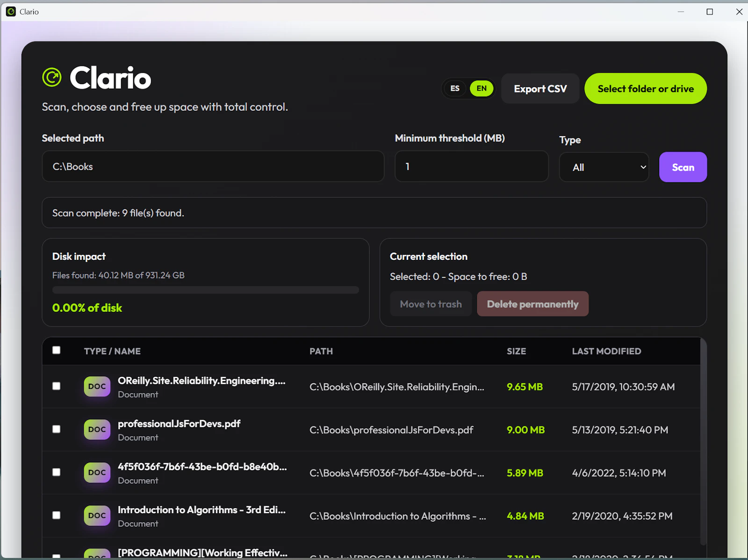Click the size value 9.00 MB
The image size is (748, 560).
coord(526,430)
